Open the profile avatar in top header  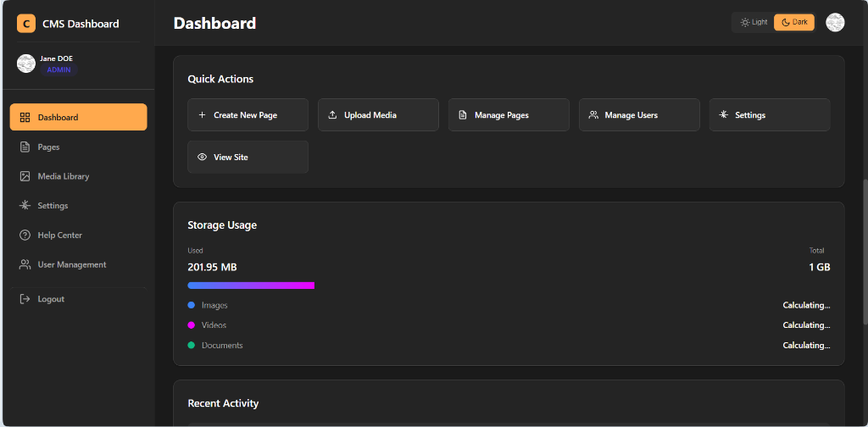click(835, 23)
